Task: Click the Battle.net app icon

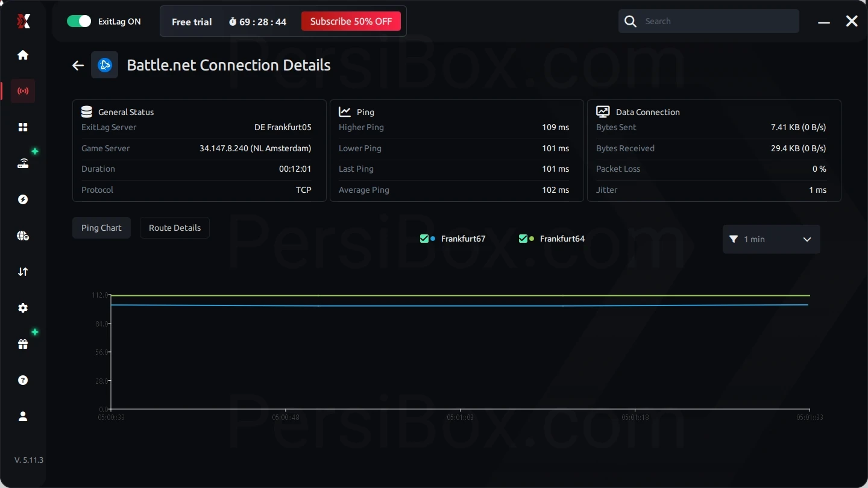Action: coord(104,65)
